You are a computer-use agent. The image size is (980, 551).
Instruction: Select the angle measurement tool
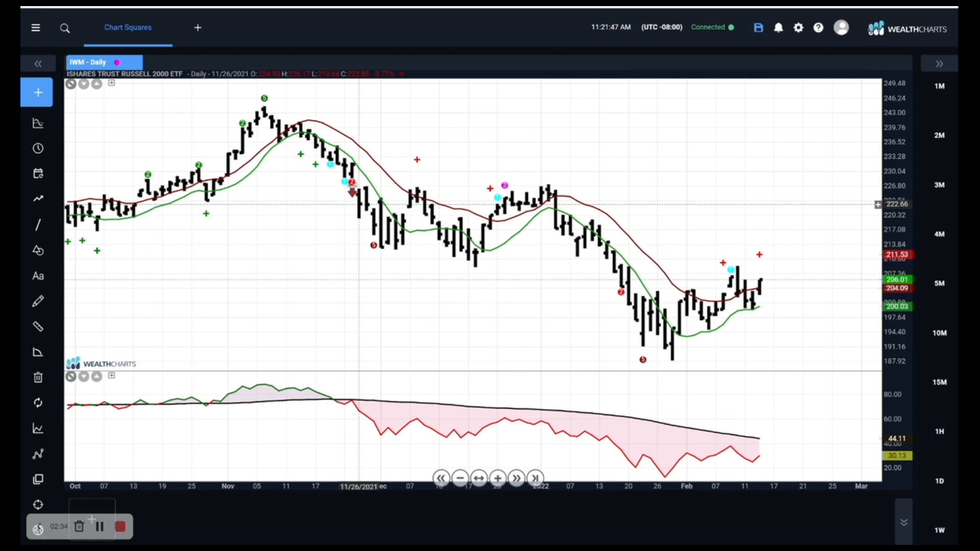tap(38, 352)
